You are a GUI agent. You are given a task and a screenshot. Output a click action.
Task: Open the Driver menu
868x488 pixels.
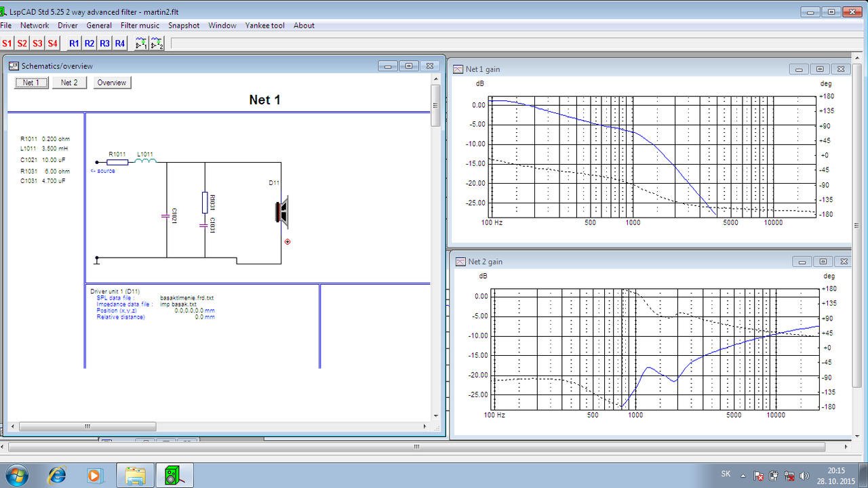pos(68,25)
